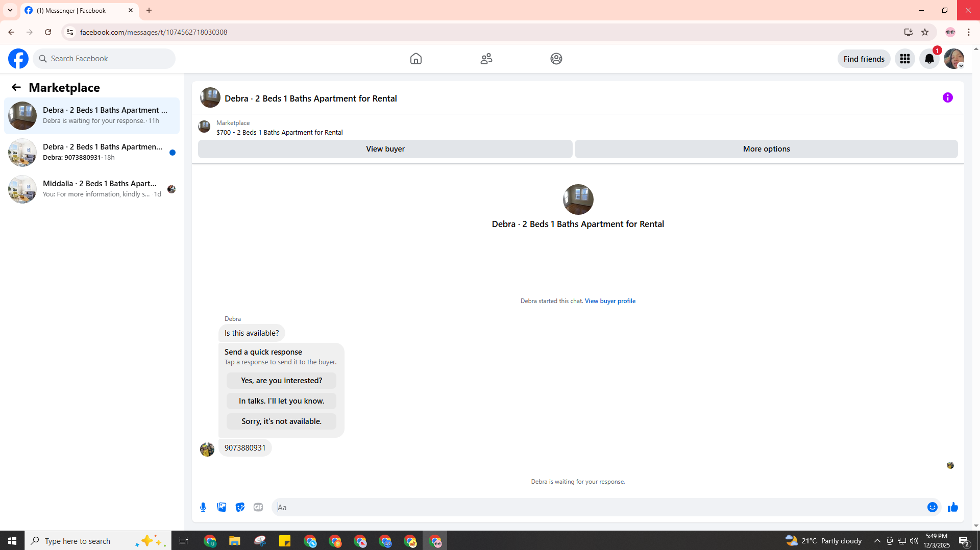This screenshot has height=550, width=980.
Task: Choose a GIF icon
Action: coord(258,507)
